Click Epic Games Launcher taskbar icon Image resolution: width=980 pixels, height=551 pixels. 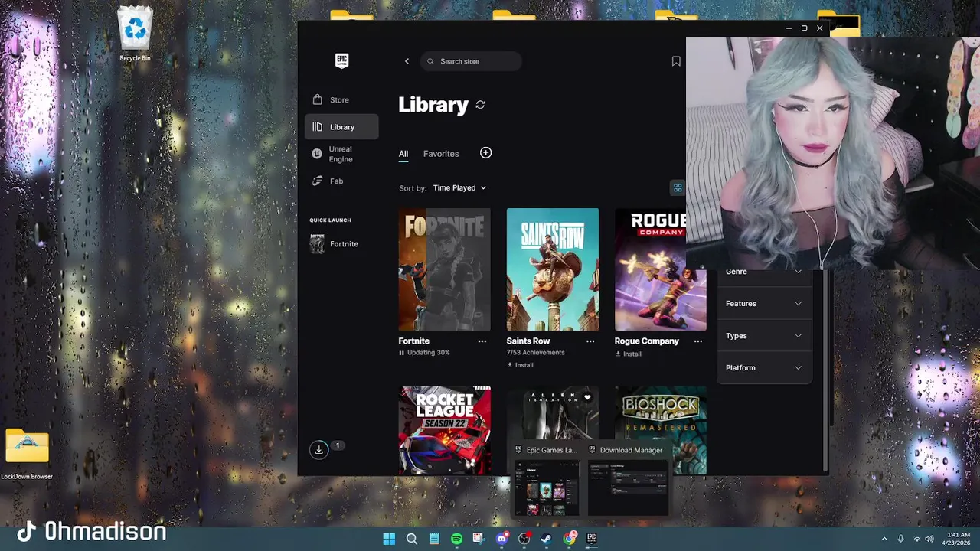point(592,539)
